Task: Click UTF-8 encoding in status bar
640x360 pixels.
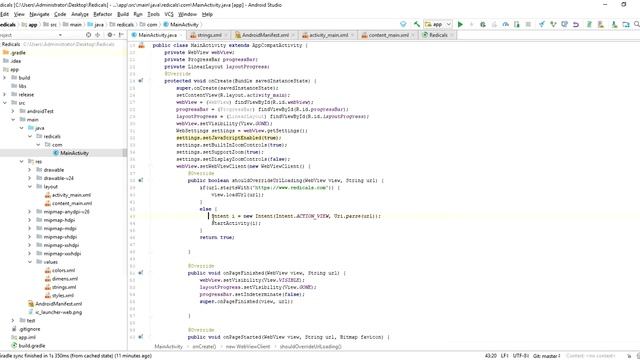Action: (520, 356)
